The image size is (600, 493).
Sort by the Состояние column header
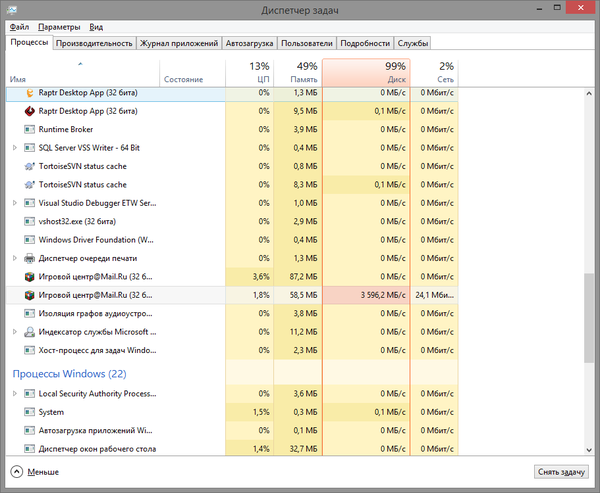pyautogui.click(x=192, y=73)
